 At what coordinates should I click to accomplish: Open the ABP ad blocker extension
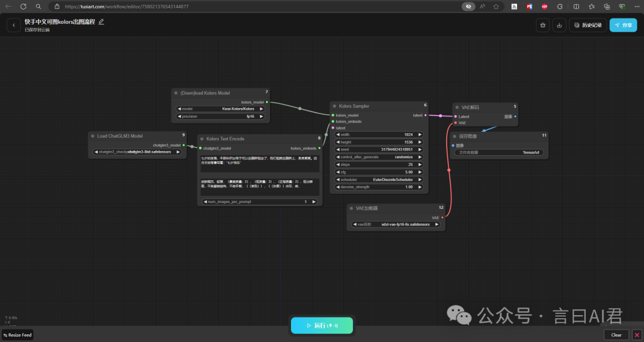tap(544, 7)
